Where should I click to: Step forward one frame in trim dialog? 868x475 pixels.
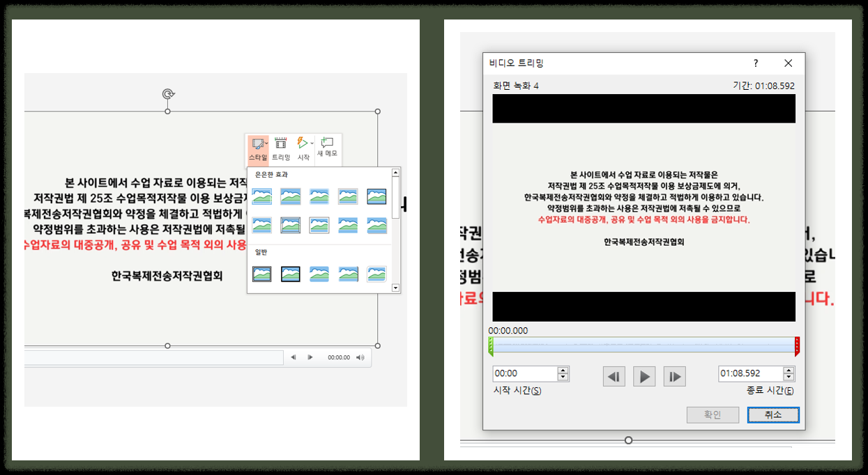673,376
